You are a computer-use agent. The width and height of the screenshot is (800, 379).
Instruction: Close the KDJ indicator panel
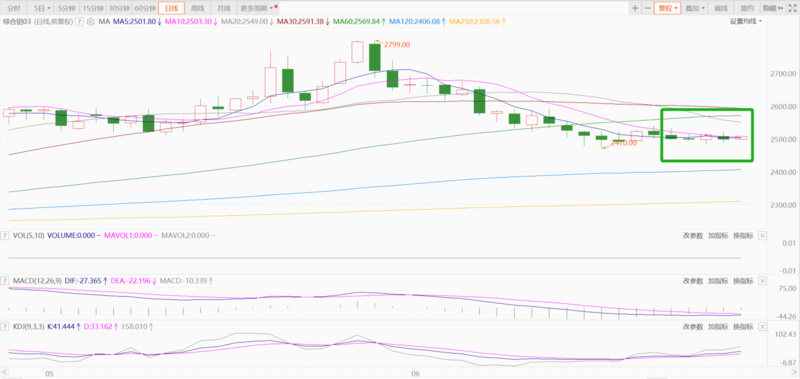[762, 326]
